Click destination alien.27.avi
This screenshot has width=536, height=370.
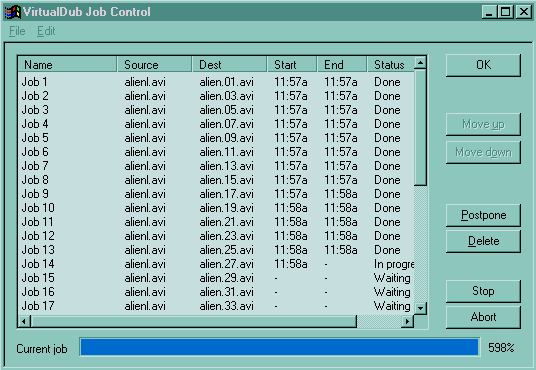tap(227, 264)
